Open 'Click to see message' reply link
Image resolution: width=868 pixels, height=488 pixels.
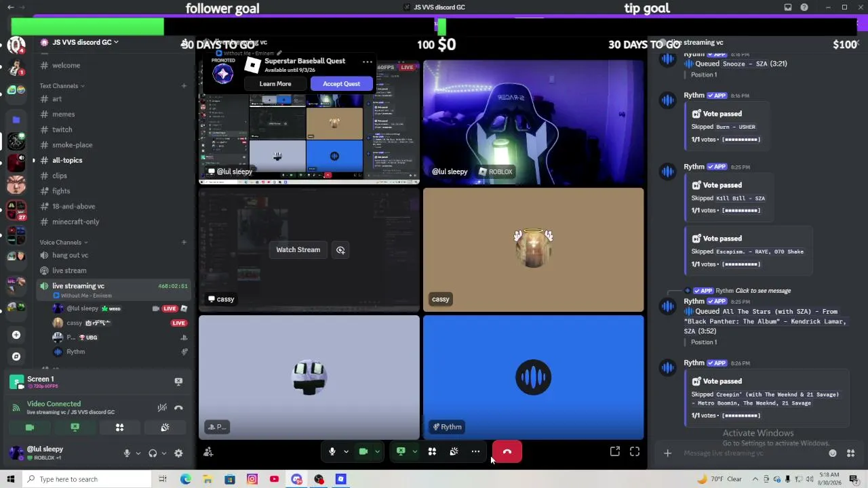763,291
